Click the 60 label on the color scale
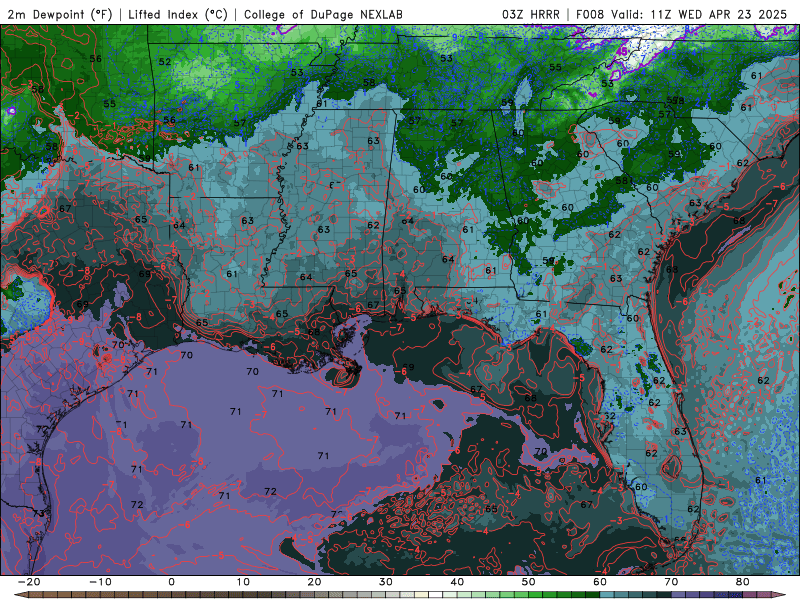 coord(600,582)
